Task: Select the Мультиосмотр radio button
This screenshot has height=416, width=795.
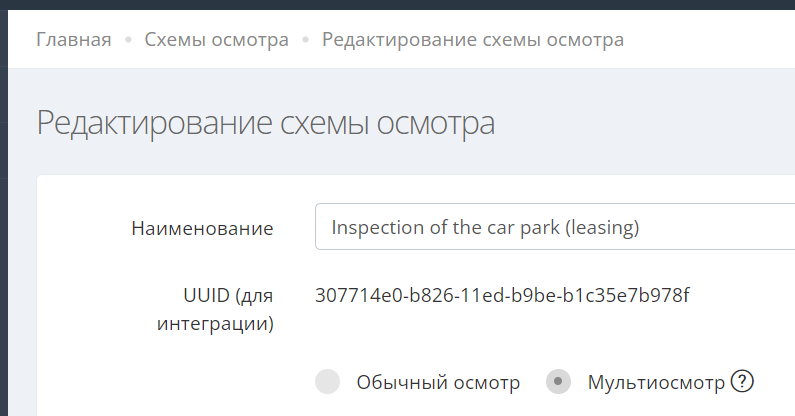Action: point(559,382)
